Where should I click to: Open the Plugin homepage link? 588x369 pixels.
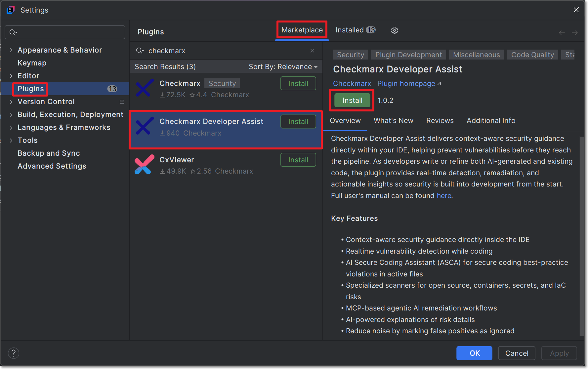click(409, 84)
